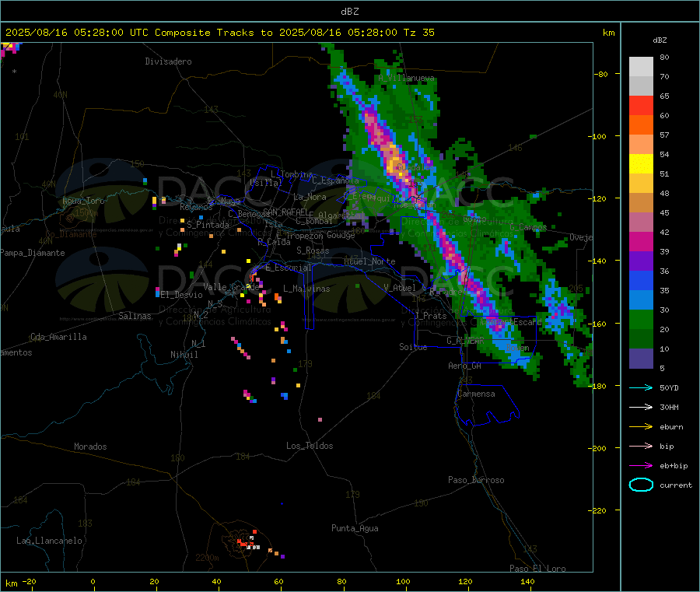This screenshot has height=592, width=700.
Task: Click the white 30HM arrow legend icon
Action: point(641,407)
